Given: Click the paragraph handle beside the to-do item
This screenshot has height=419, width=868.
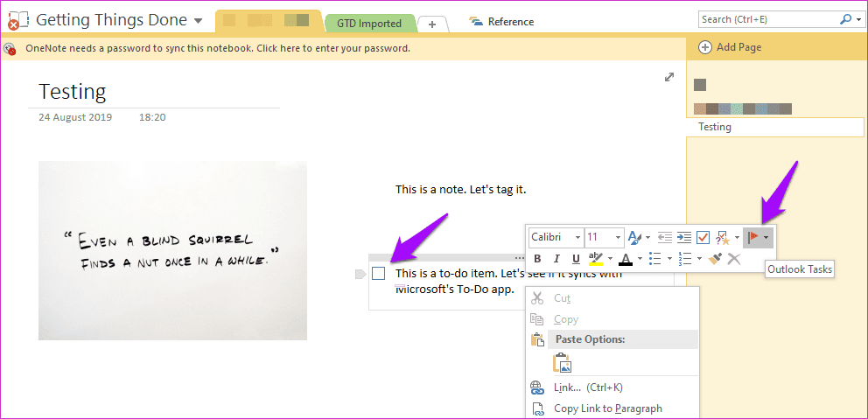Looking at the screenshot, I should 360,274.
